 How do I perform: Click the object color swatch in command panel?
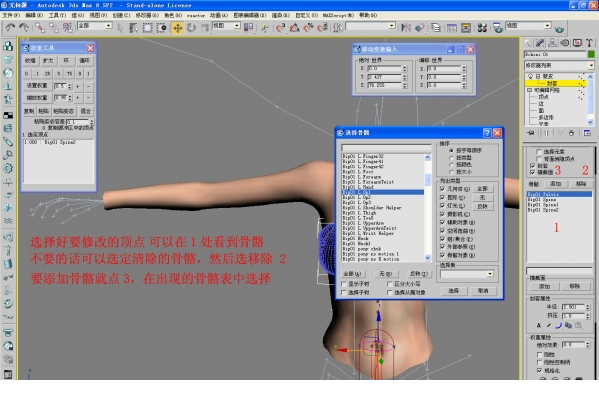pos(591,54)
